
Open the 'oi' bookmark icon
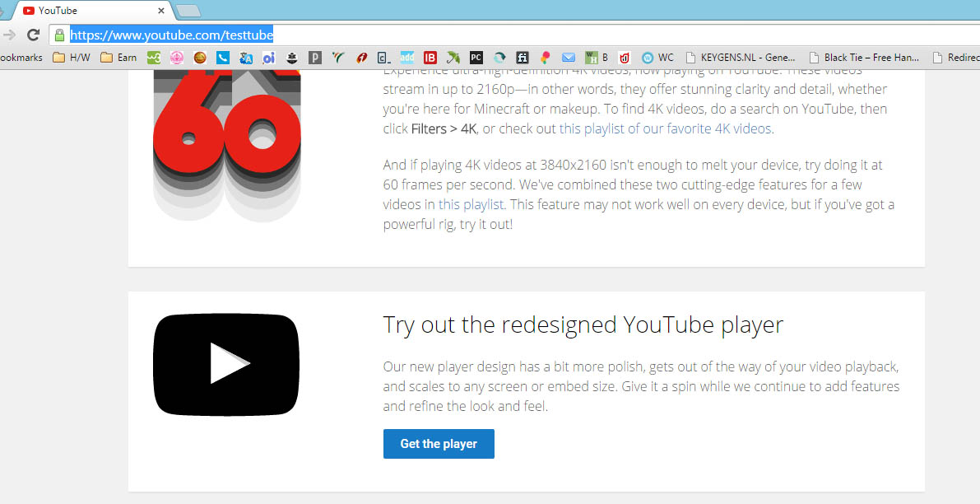pos(269,58)
